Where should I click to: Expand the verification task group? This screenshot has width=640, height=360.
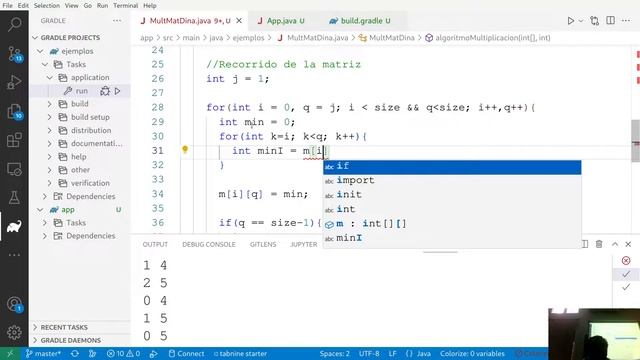click(x=49, y=183)
